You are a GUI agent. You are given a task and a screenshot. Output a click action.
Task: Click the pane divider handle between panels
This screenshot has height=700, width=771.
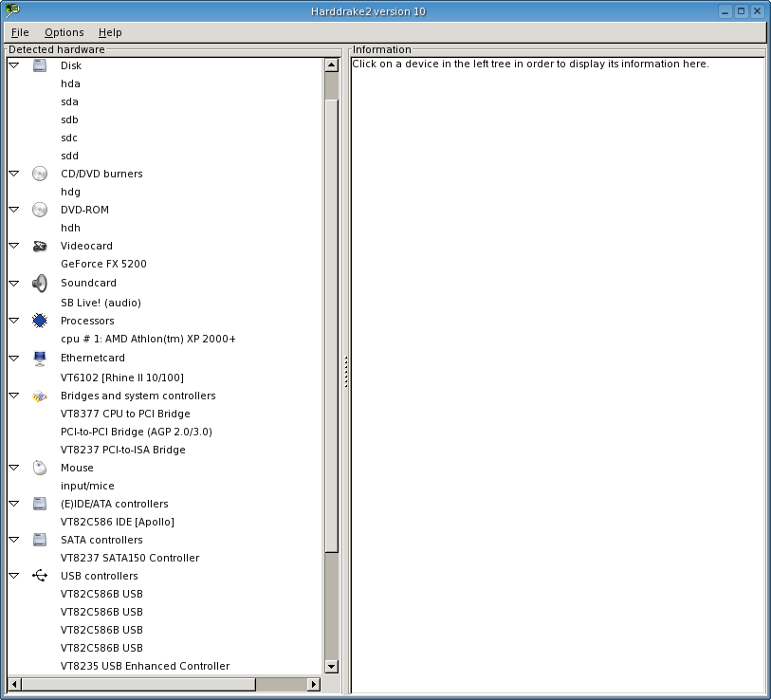(x=346, y=372)
